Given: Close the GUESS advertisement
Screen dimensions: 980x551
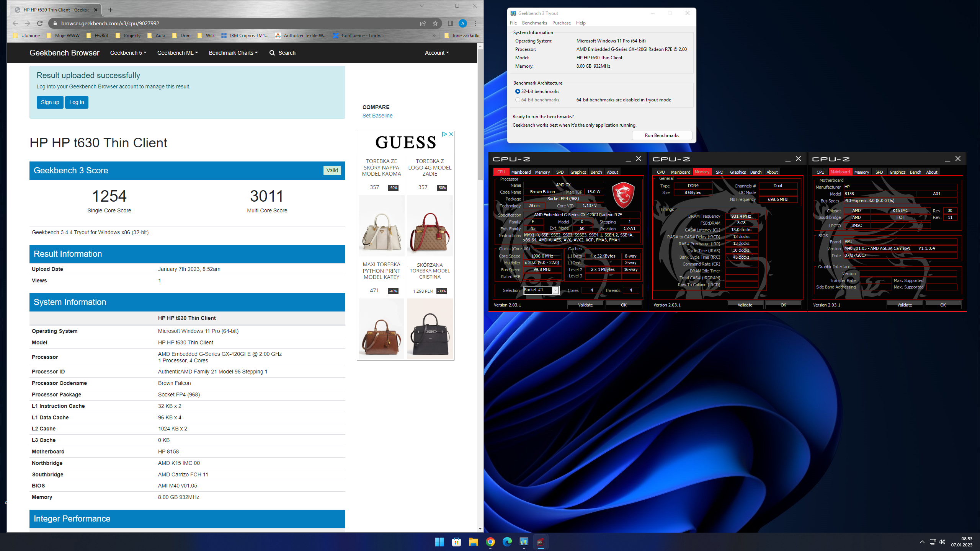Looking at the screenshot, I should (451, 134).
